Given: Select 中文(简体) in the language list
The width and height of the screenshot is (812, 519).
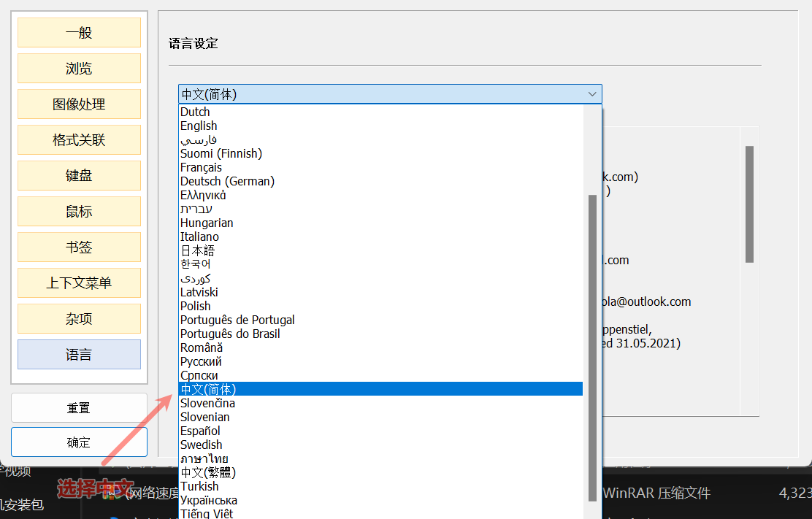Looking at the screenshot, I should point(209,389).
